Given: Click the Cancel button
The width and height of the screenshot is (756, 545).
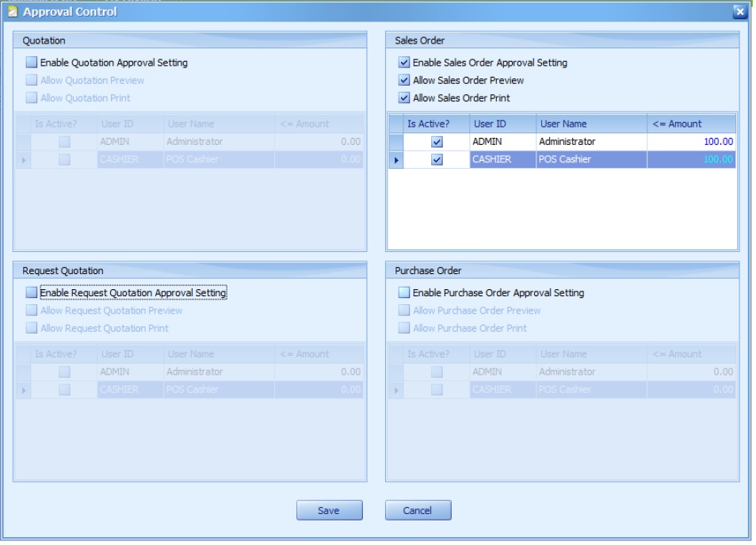Looking at the screenshot, I should tap(418, 511).
